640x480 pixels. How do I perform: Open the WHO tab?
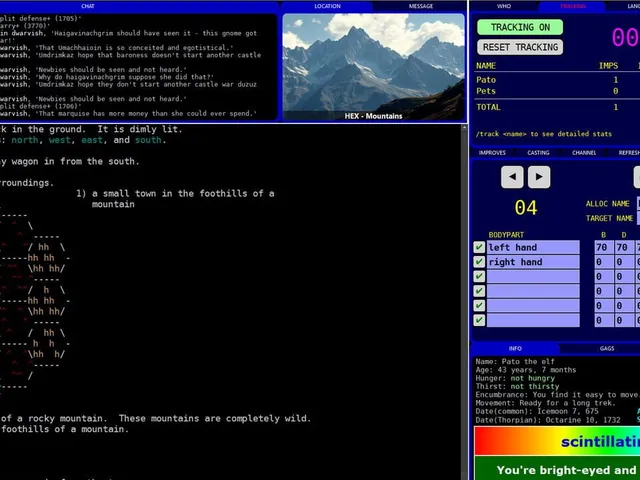pos(504,6)
